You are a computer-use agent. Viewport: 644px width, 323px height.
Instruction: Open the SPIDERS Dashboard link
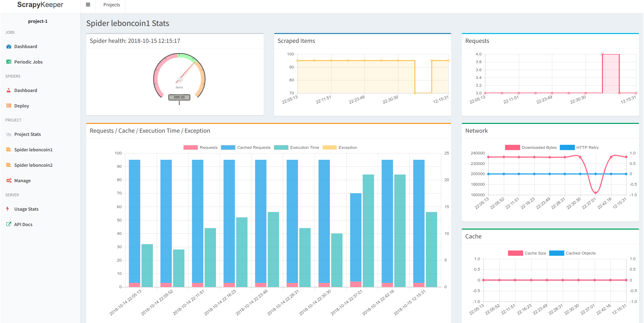pos(26,91)
